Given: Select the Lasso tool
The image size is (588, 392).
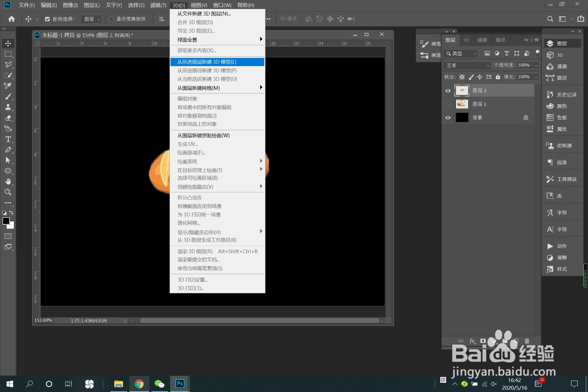Looking at the screenshot, I should click(x=8, y=65).
